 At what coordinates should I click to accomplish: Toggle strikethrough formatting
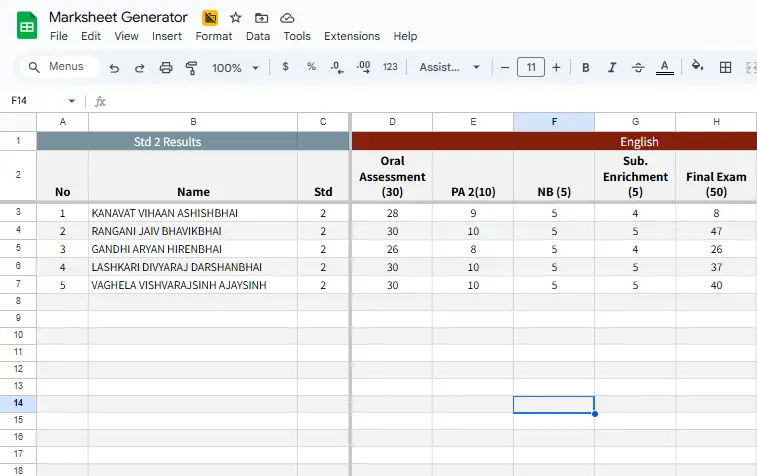click(x=638, y=68)
